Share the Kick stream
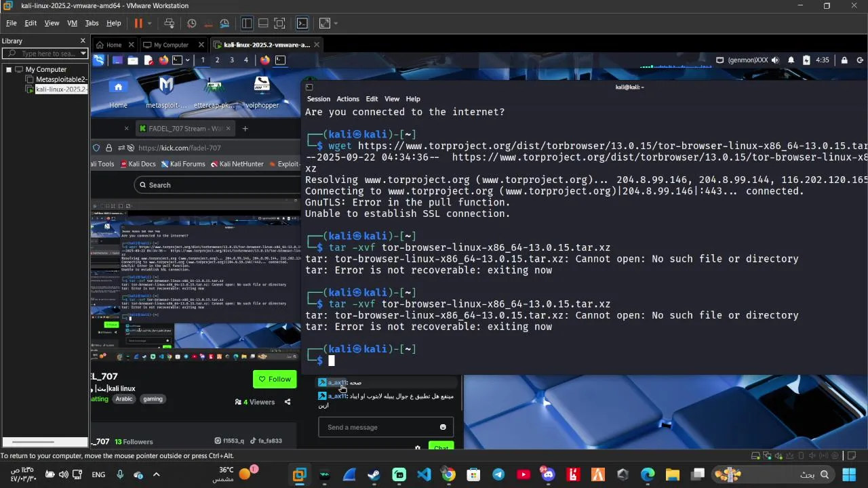Image resolution: width=868 pixels, height=488 pixels. click(288, 402)
